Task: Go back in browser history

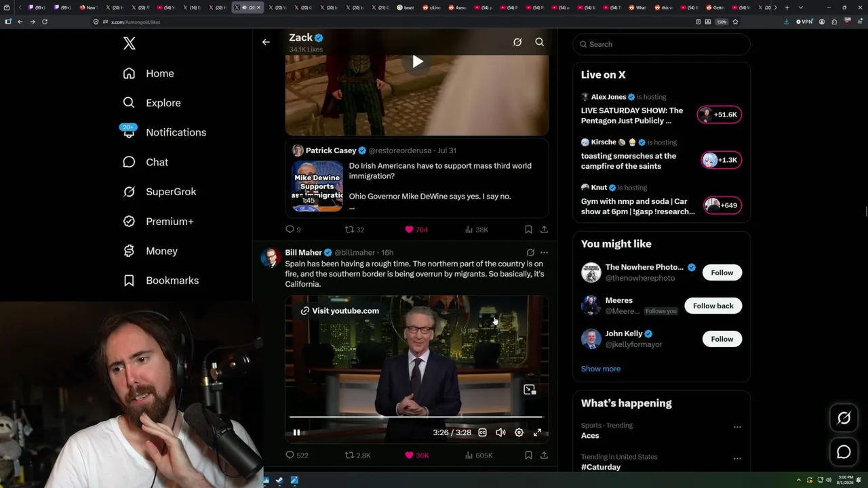Action: click(x=20, y=22)
